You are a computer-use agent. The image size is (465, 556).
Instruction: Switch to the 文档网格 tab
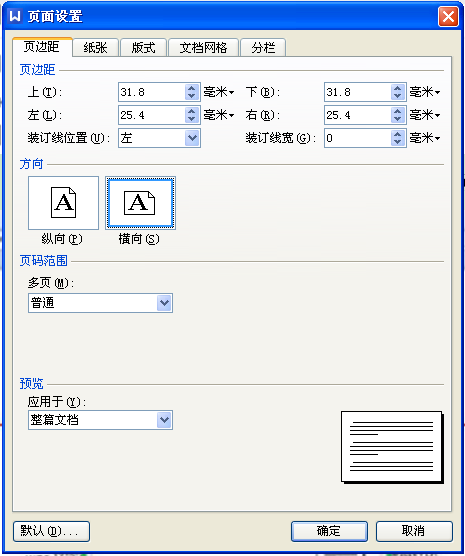(x=203, y=48)
